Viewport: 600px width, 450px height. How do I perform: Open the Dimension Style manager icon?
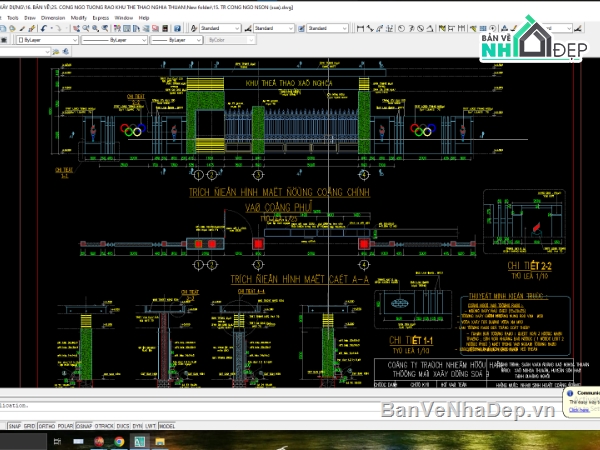(x=248, y=28)
